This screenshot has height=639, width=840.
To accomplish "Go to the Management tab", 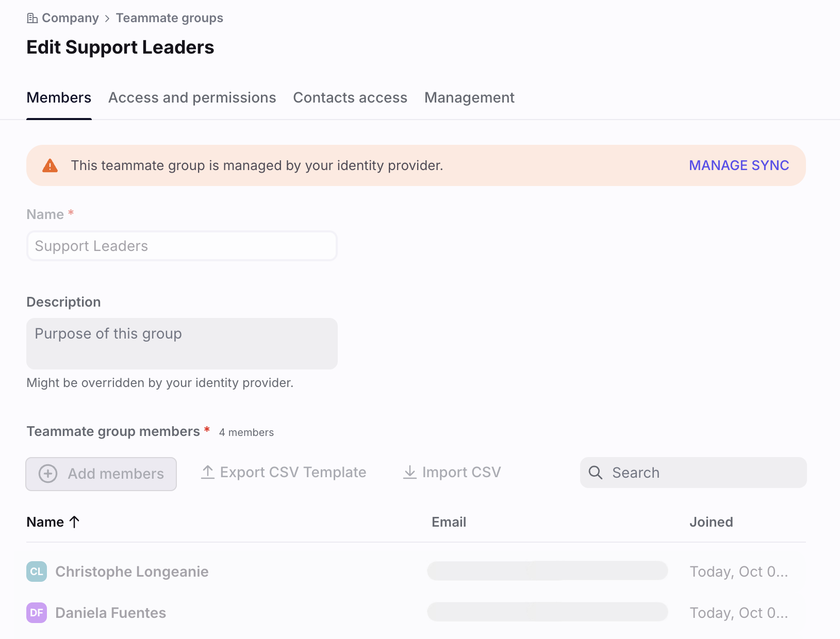I will tap(469, 98).
